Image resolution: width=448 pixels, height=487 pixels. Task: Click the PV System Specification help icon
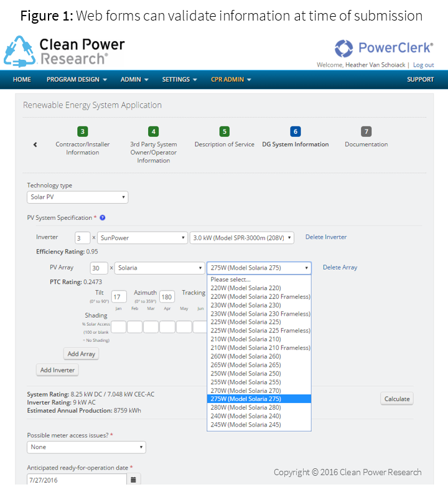[103, 218]
